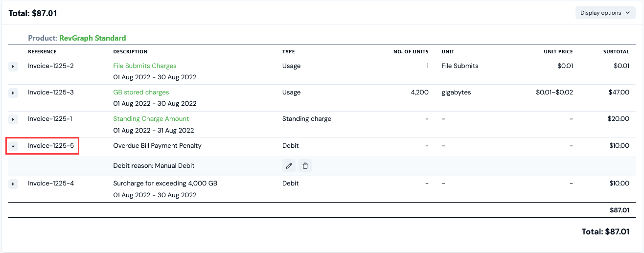Collapse the Invoice-1225-5 row
Viewport: 644px width, 253px height.
(x=13, y=146)
